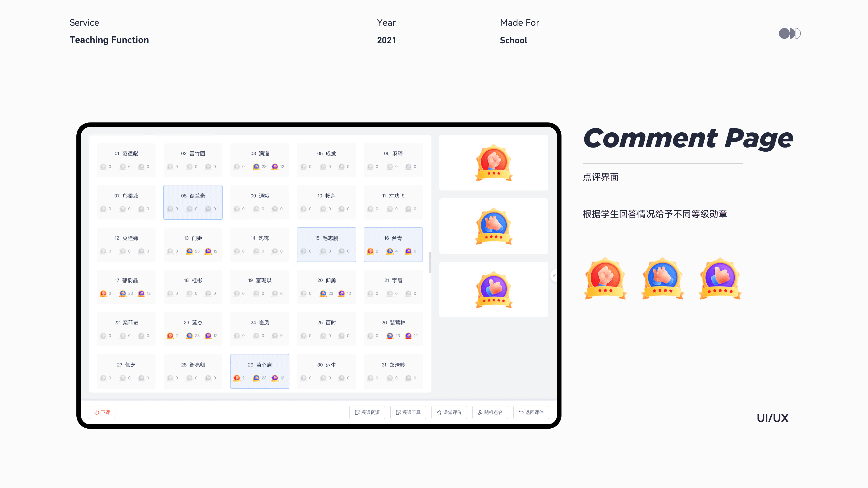Select student card 05 成发
Viewport: 868px width, 488px height.
326,160
